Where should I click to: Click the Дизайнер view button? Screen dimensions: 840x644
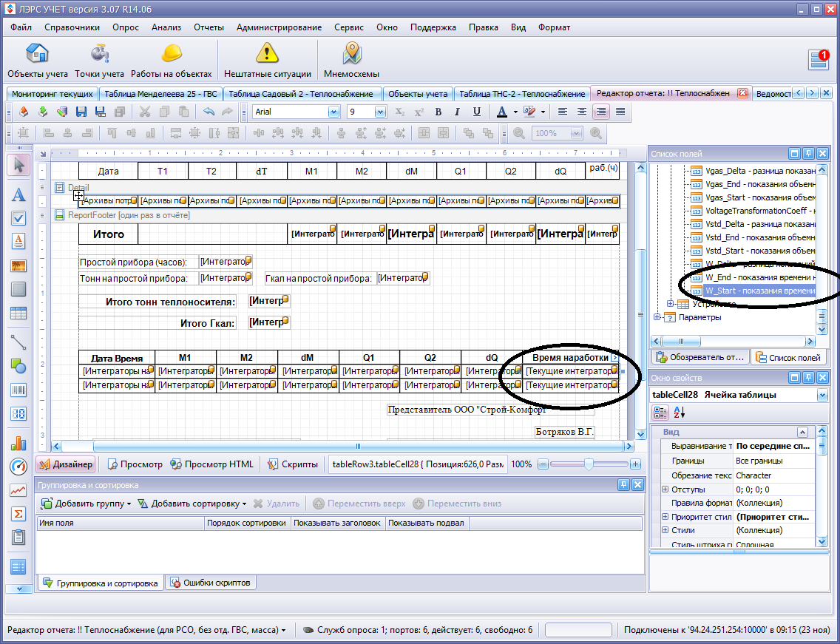(65, 464)
